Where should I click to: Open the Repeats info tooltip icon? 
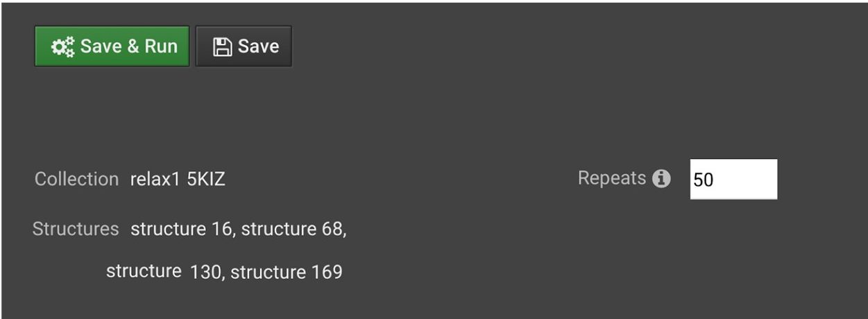pos(662,179)
